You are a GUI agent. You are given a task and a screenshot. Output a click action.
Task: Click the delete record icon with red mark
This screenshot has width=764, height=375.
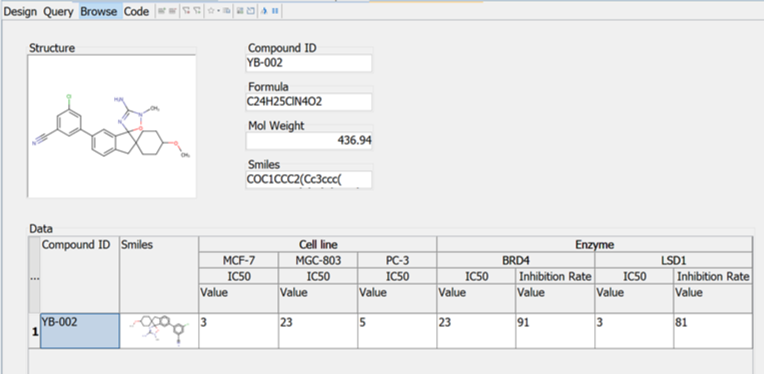click(x=172, y=11)
